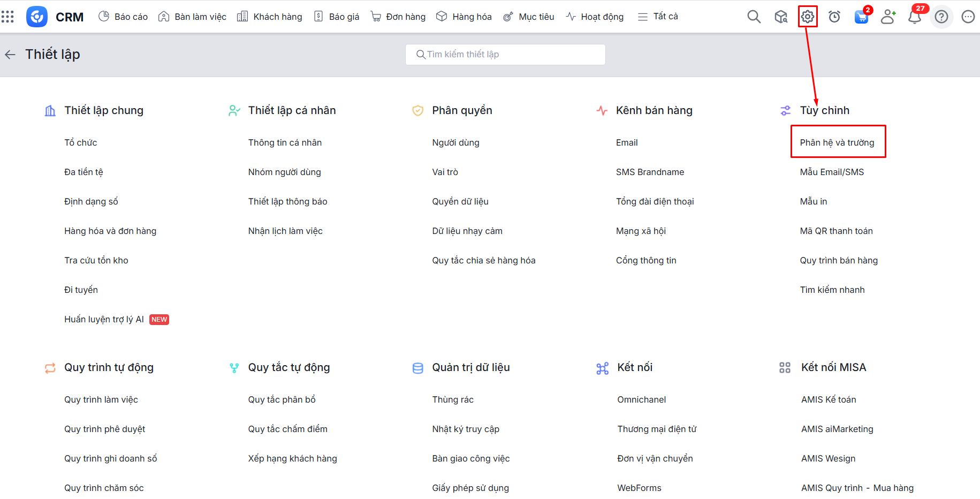Click the alarm clock reminder icon
This screenshot has height=499, width=980.
click(x=834, y=17)
